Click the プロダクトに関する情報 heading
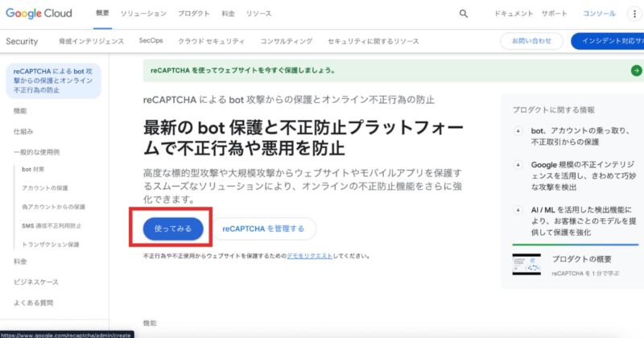The height and width of the screenshot is (338, 644). click(x=553, y=109)
